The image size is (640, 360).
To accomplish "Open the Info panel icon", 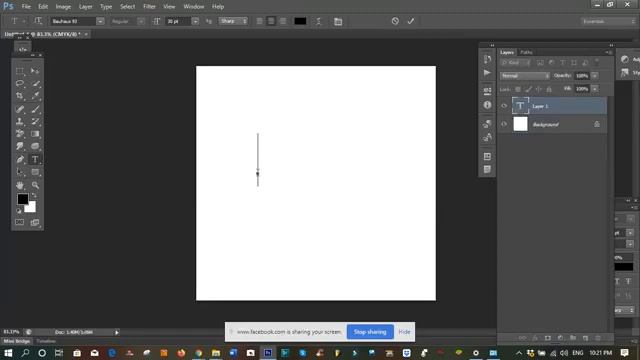I will [x=487, y=105].
